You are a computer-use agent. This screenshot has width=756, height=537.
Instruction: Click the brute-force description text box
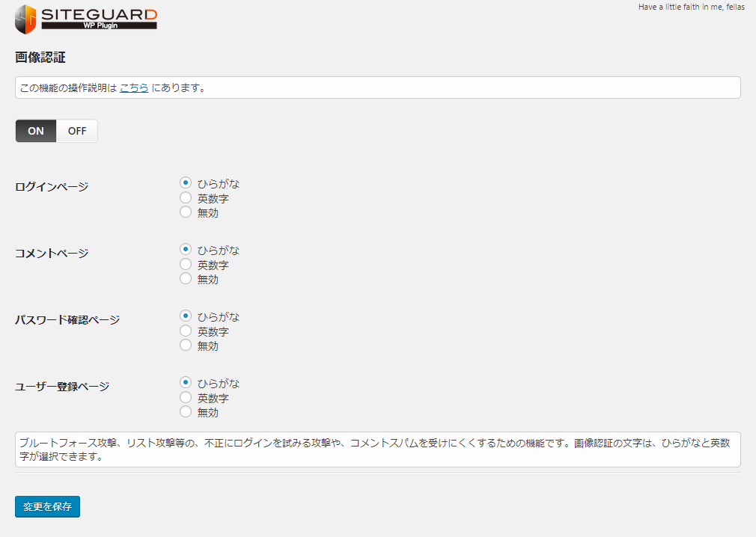pos(377,449)
